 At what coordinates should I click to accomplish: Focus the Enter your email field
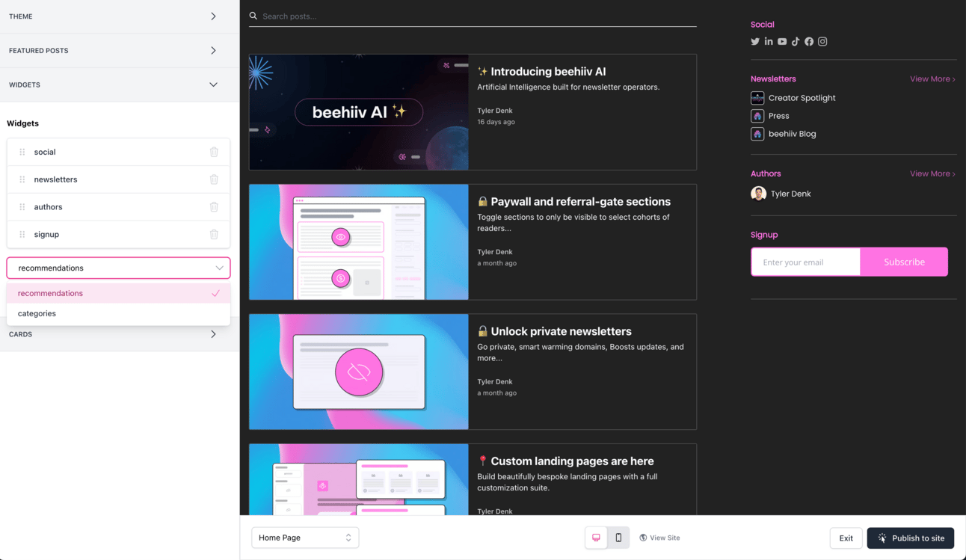click(x=806, y=262)
